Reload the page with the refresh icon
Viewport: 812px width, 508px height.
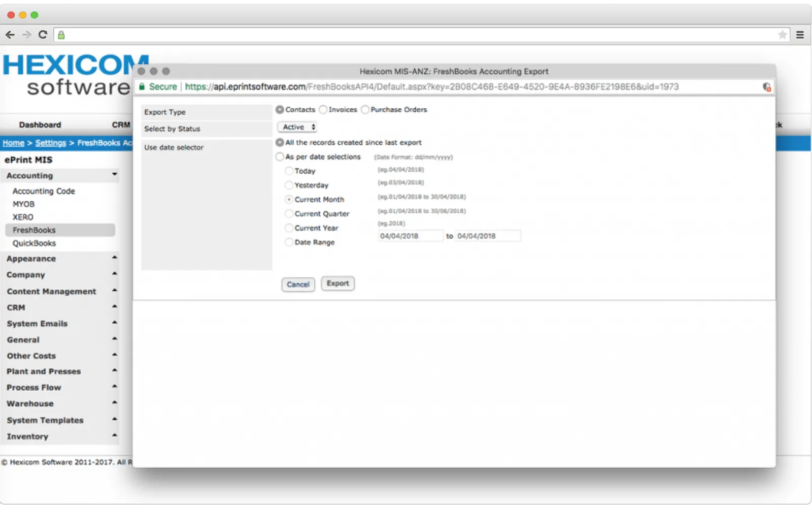43,35
